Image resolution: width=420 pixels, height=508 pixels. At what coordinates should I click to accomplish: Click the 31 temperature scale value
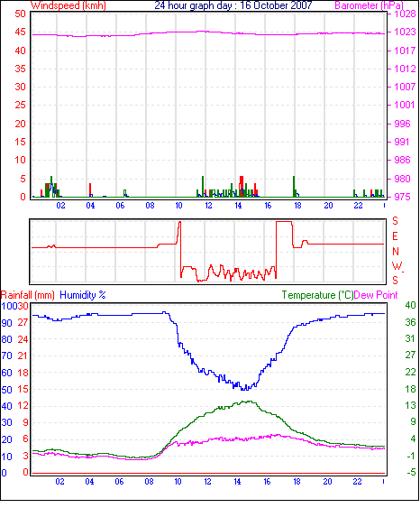[410, 338]
